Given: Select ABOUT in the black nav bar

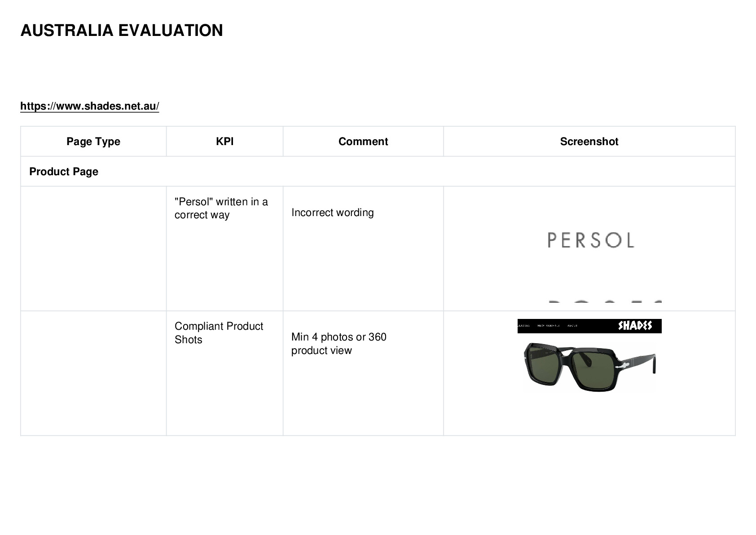Looking at the screenshot, I should click(x=572, y=326).
